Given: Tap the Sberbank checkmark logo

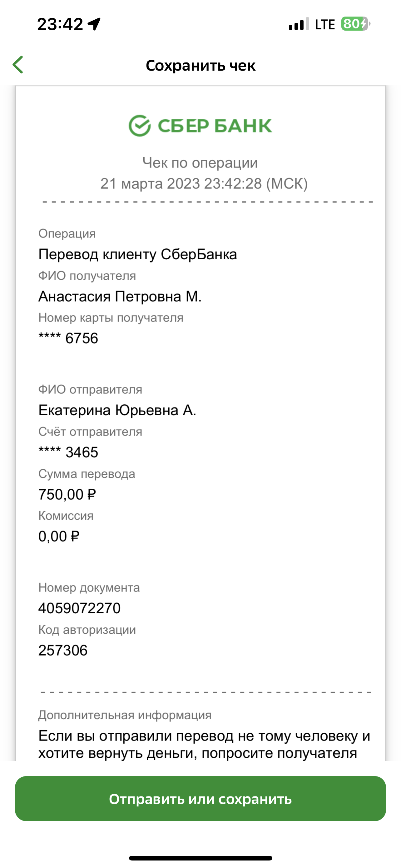Looking at the screenshot, I should 139,126.
